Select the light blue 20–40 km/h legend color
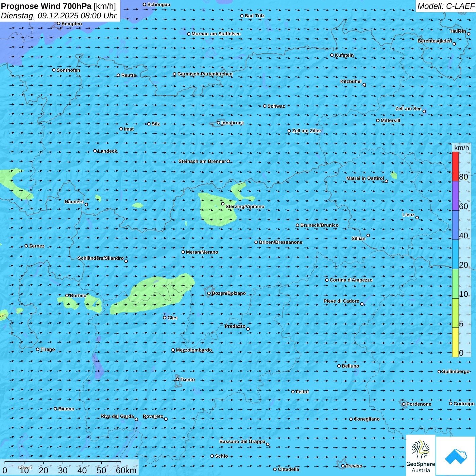The width and height of the screenshot is (476, 476). tap(455, 255)
